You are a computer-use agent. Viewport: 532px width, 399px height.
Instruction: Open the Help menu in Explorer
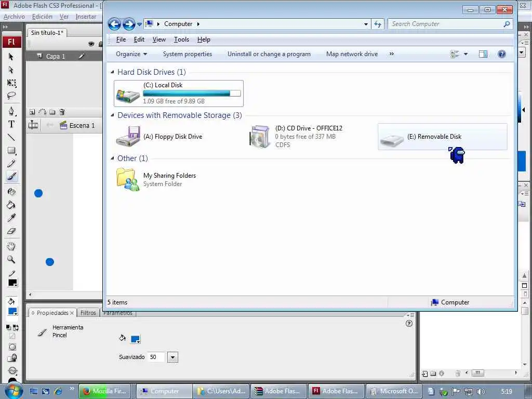tap(204, 39)
